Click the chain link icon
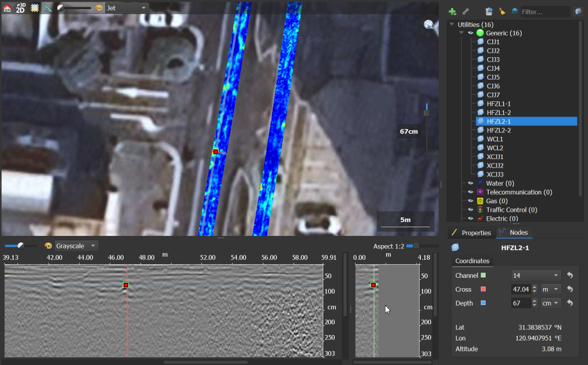 tap(465, 11)
